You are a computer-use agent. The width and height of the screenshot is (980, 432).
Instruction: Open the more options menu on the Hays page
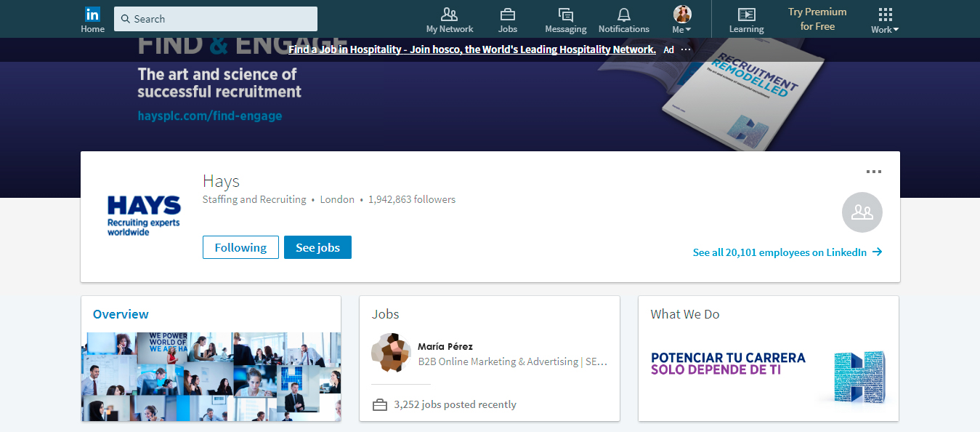(874, 172)
